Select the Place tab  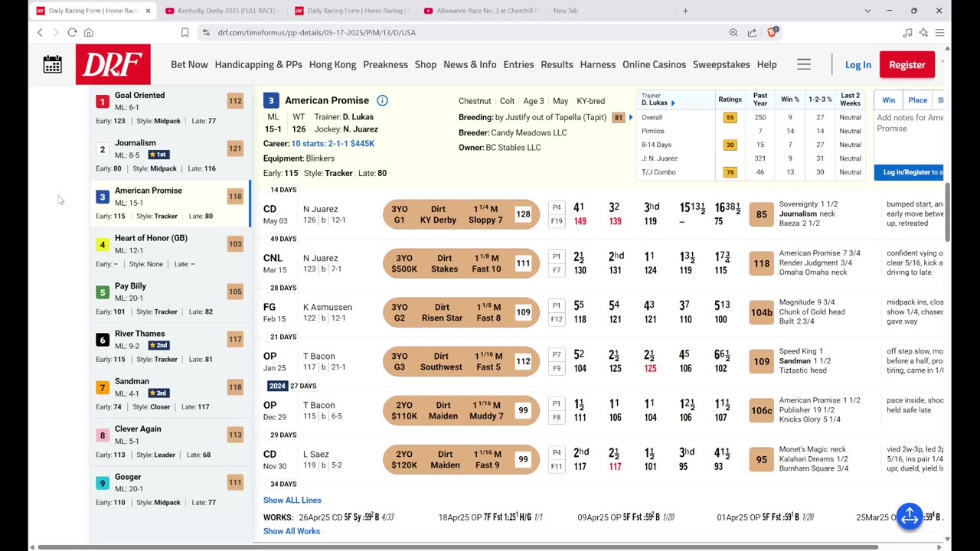(917, 100)
